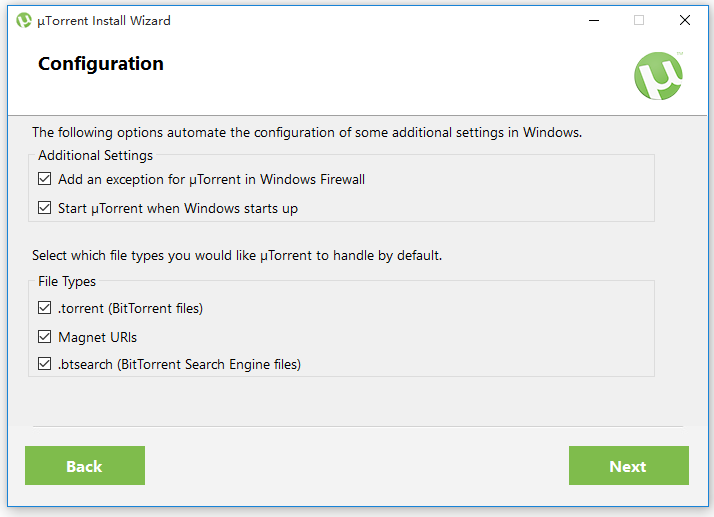Disable Start µTorrent when Windows starts up
This screenshot has height=517, width=714.
point(45,209)
